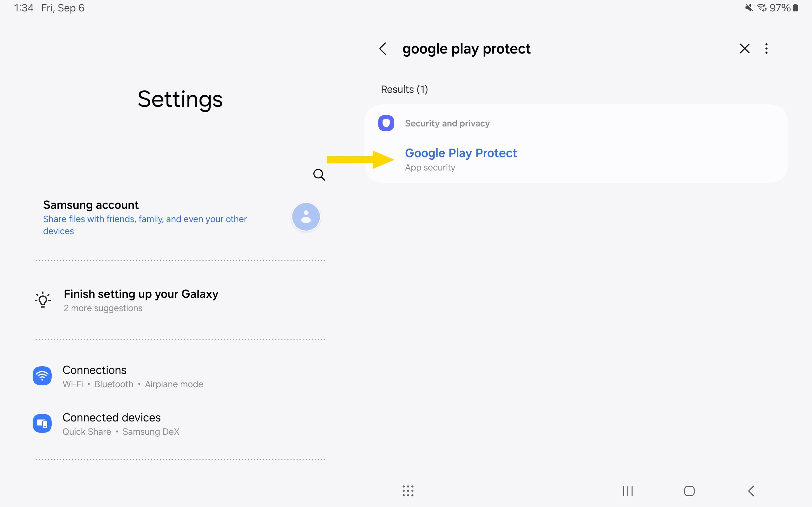Image resolution: width=812 pixels, height=507 pixels.
Task: Tap the Samsung account profile avatar
Action: pyautogui.click(x=306, y=217)
